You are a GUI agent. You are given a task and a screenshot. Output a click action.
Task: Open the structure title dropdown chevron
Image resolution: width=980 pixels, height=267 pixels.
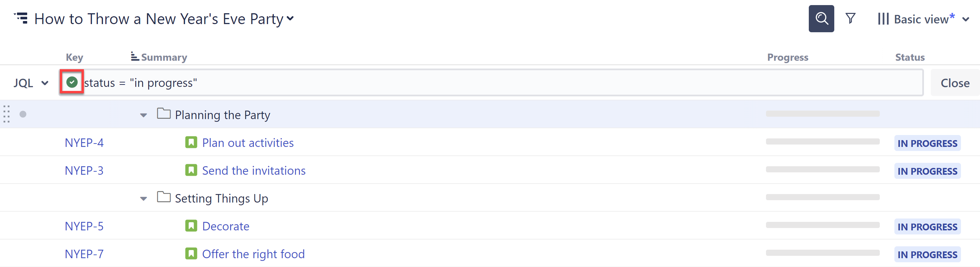point(290,19)
